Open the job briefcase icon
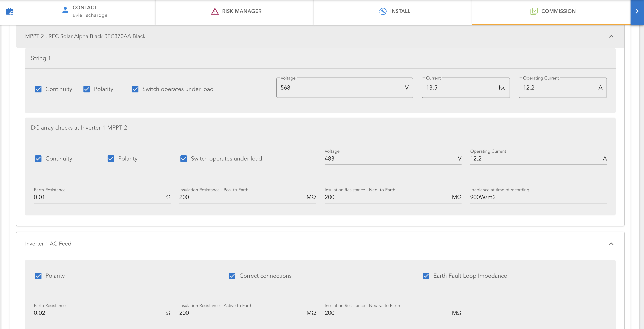The width and height of the screenshot is (644, 329). [x=9, y=11]
